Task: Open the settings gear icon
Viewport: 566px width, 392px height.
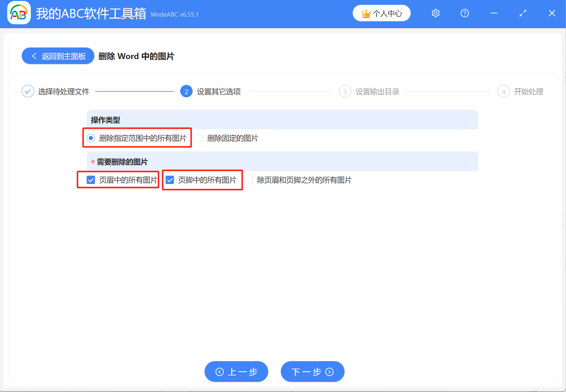Action: click(x=435, y=13)
